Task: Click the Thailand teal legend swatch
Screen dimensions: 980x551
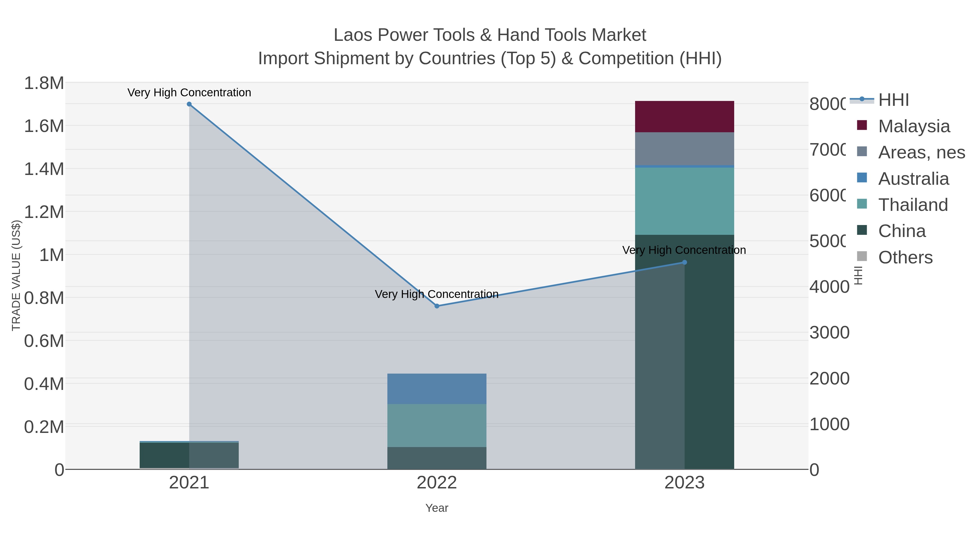Action: tap(862, 204)
